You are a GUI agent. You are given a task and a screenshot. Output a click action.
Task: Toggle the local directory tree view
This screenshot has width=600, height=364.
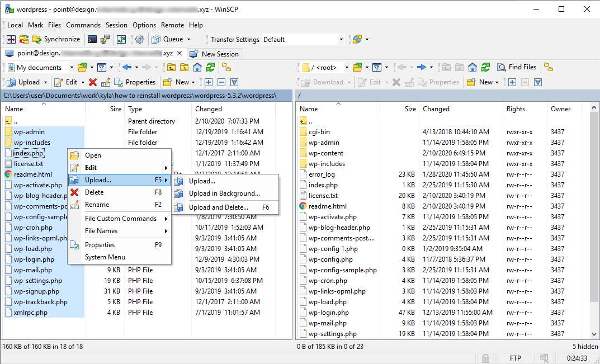(x=226, y=68)
